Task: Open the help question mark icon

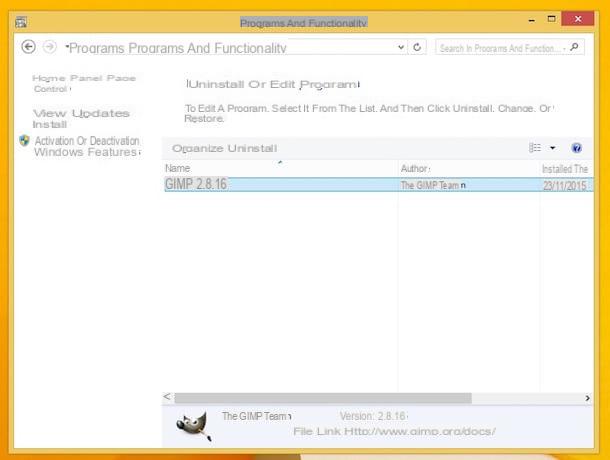Action: pyautogui.click(x=577, y=148)
